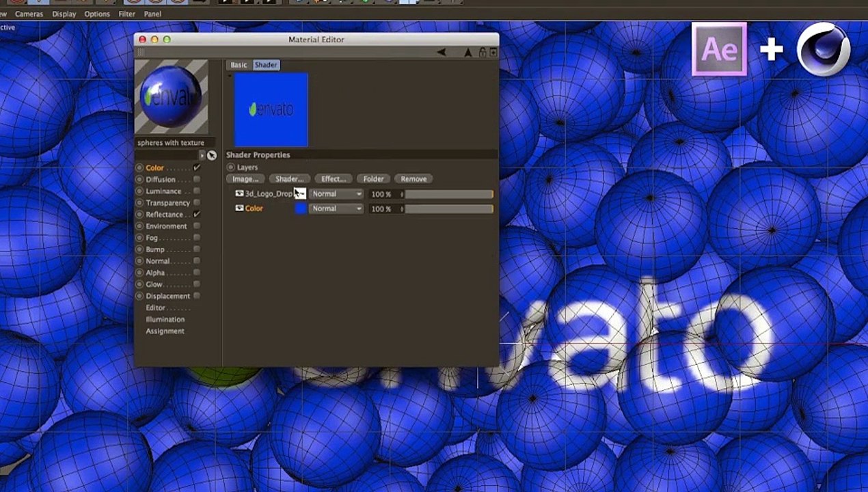Screen dimensions: 868x492
Task: Click the Shader... button
Action: (290, 179)
